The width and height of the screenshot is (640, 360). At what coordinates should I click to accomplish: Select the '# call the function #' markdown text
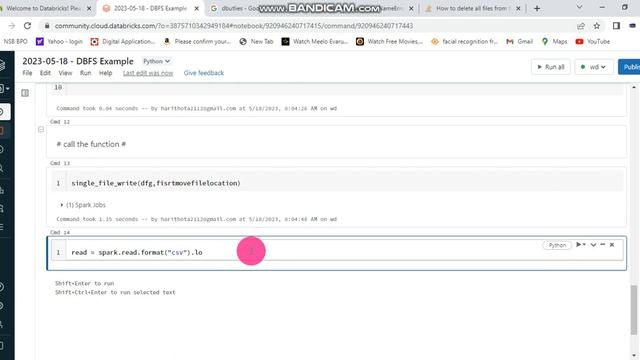coord(91,144)
